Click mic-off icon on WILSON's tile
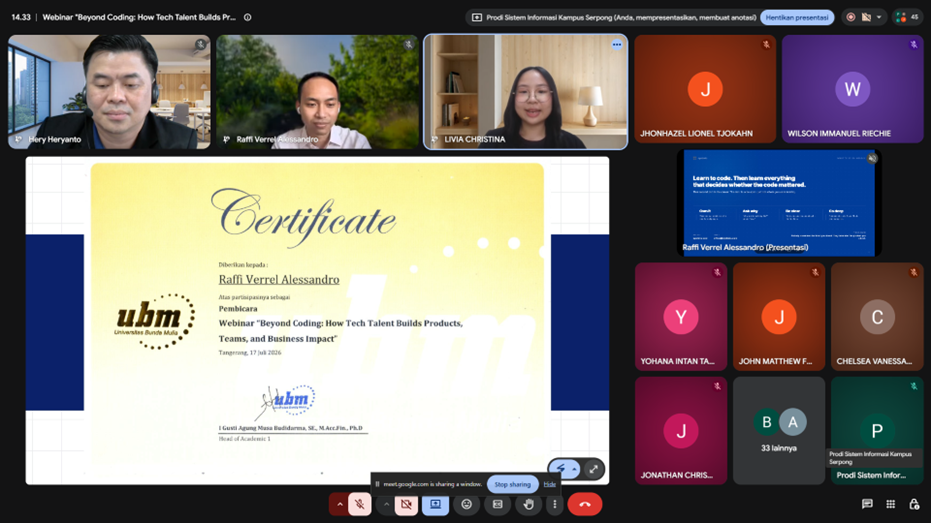Image resolution: width=931 pixels, height=523 pixels. pos(914,45)
